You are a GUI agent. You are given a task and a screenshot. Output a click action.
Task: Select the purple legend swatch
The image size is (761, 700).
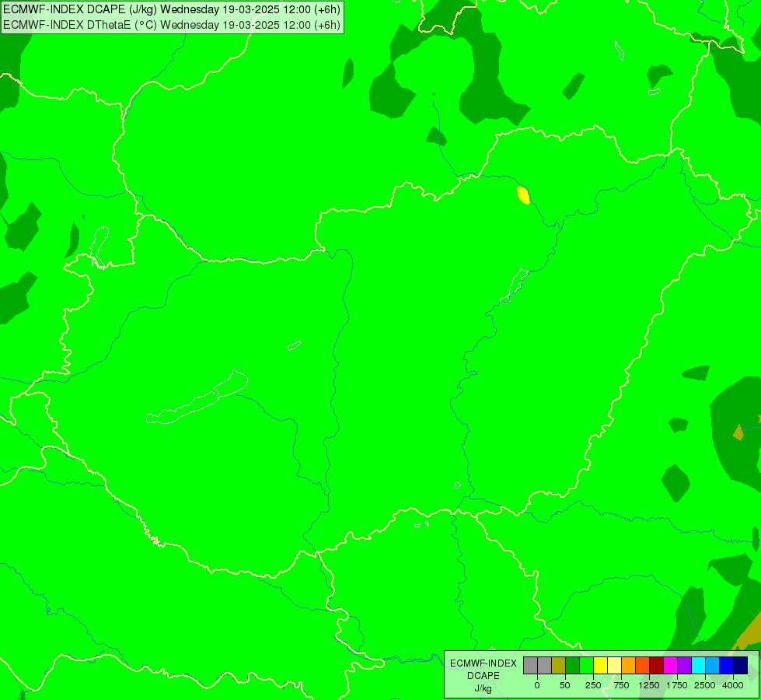(684, 665)
